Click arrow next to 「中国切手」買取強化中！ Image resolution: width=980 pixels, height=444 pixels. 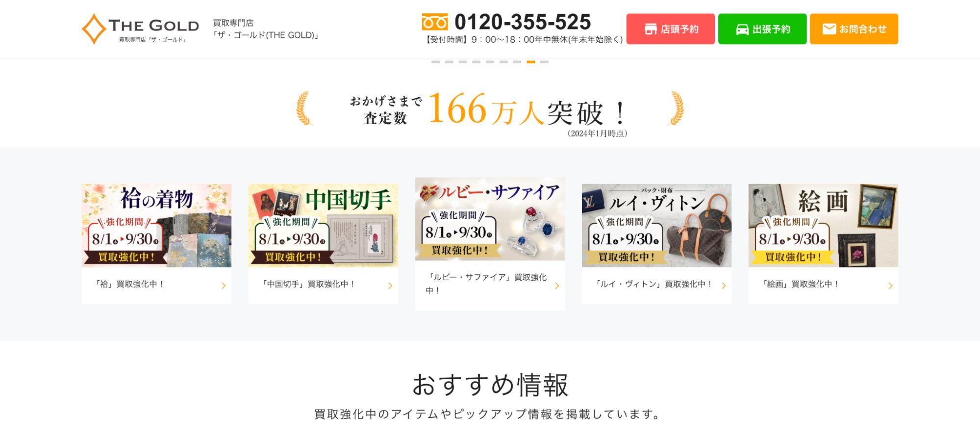coord(390,286)
